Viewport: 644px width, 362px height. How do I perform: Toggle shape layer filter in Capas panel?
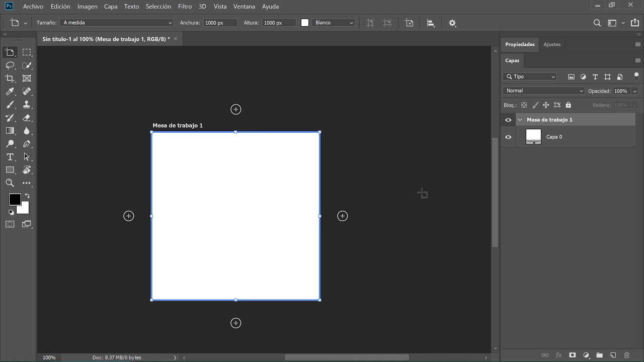(x=607, y=77)
